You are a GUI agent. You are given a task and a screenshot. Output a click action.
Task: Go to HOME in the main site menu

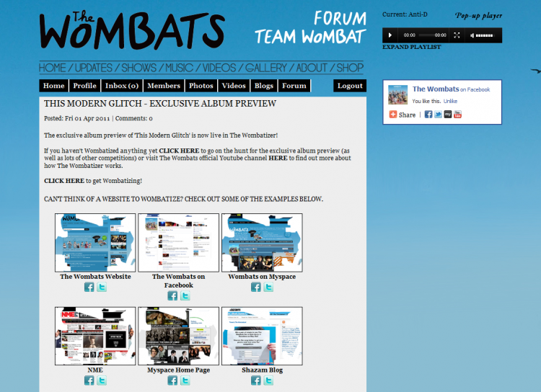click(52, 68)
